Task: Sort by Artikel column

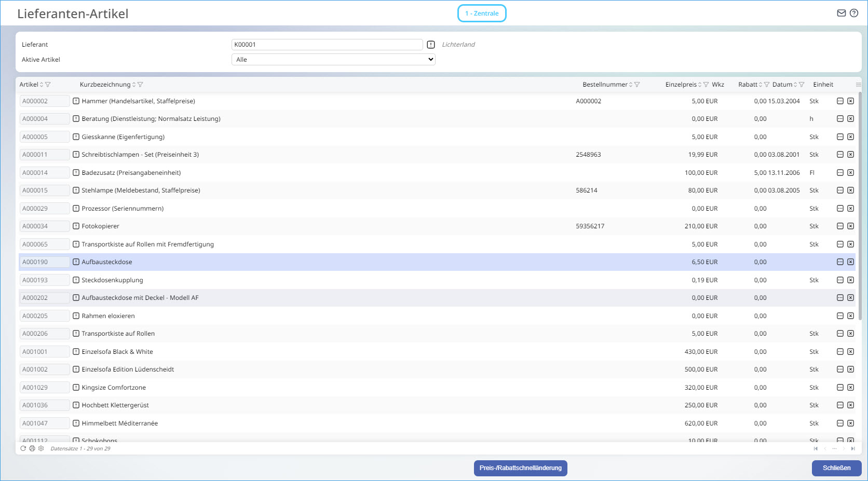Action: (x=42, y=85)
